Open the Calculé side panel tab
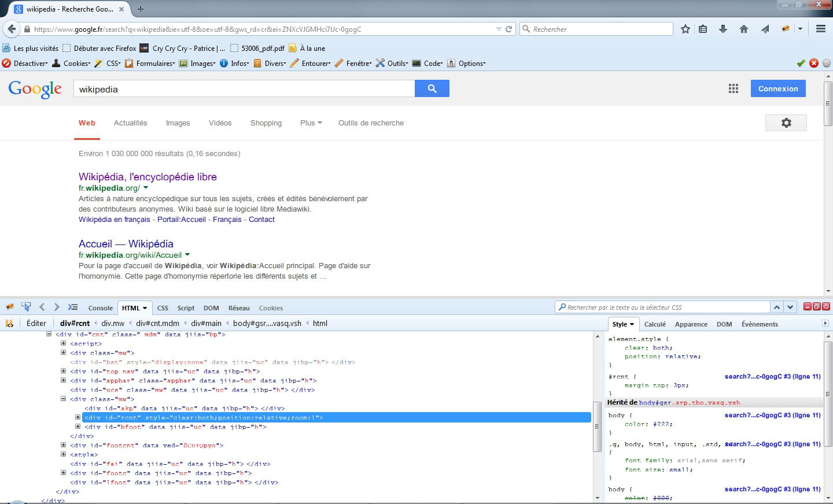The height and width of the screenshot is (504, 833). point(655,324)
